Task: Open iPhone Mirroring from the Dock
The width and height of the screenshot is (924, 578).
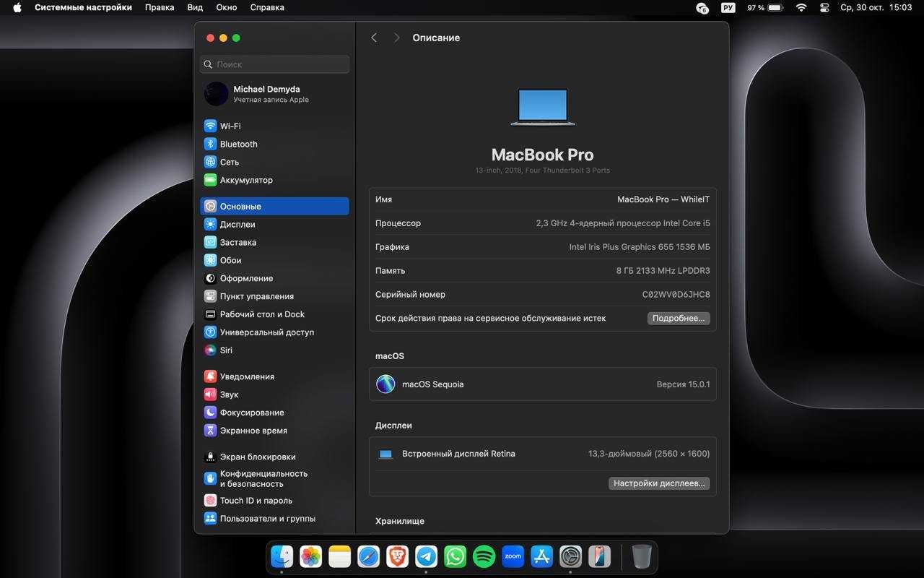Action: 600,556
